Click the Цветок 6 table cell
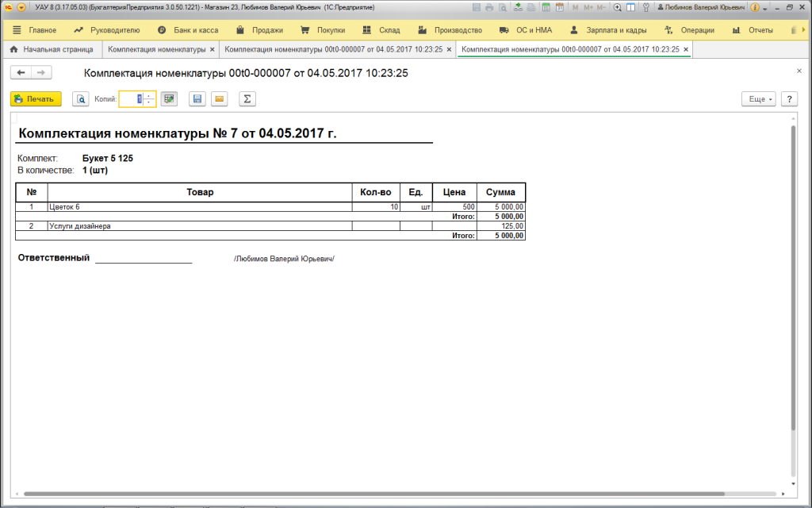The height and width of the screenshot is (508, 812). (x=200, y=207)
